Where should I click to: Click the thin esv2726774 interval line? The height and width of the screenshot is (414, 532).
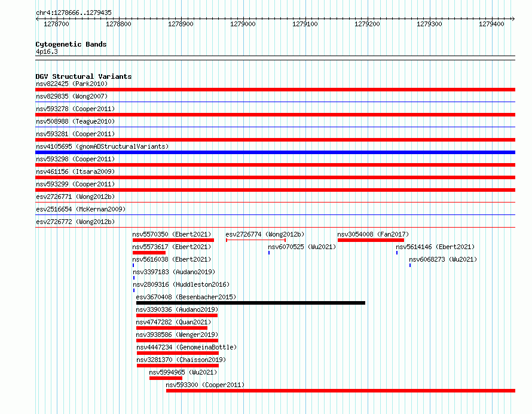tap(256, 240)
